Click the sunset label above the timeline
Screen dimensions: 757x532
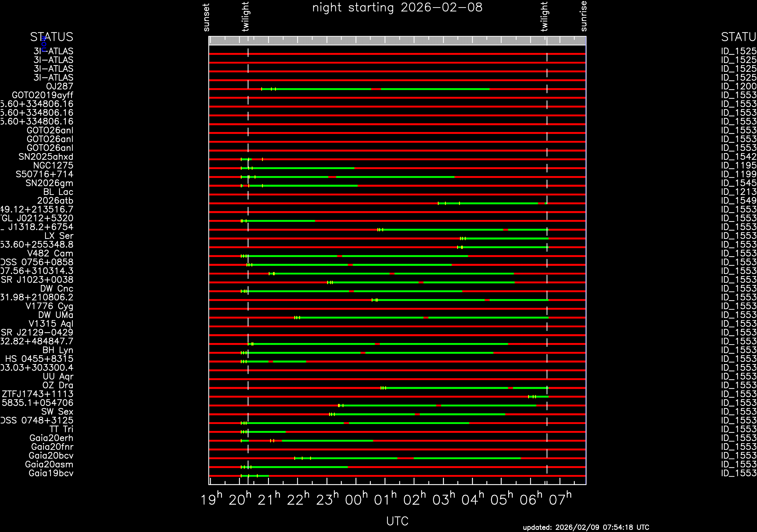point(206,17)
